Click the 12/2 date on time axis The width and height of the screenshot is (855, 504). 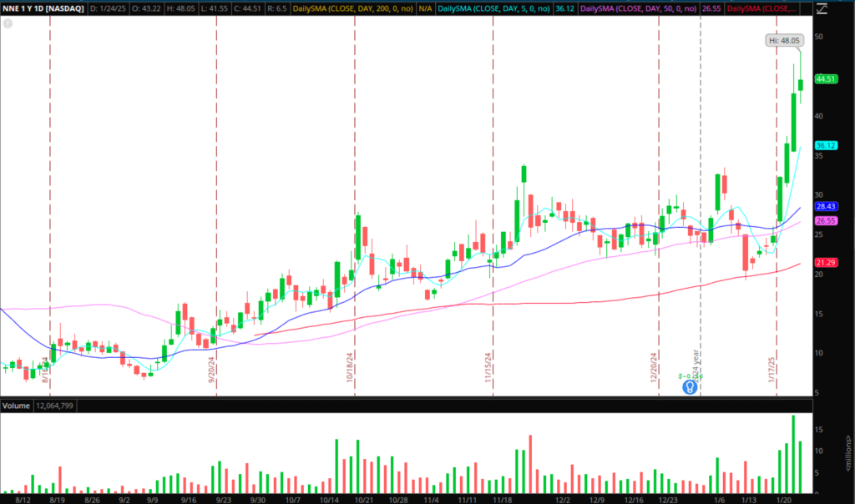click(x=563, y=500)
